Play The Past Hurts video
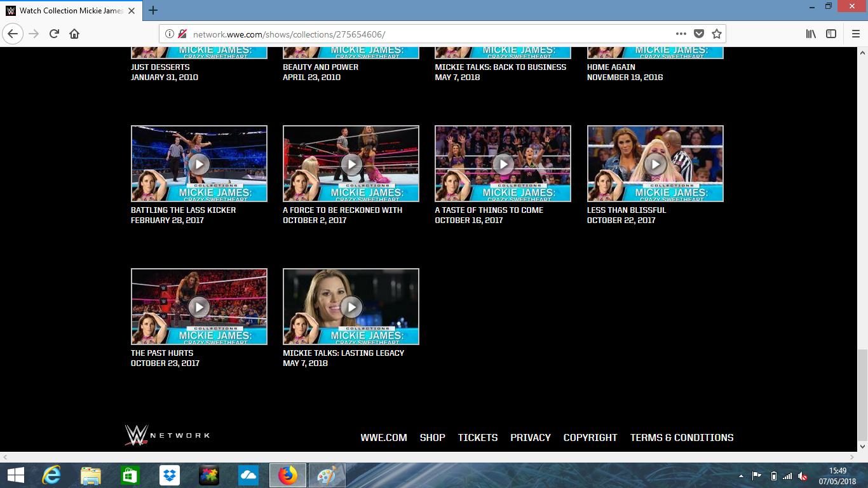This screenshot has height=488, width=868. pyautogui.click(x=199, y=307)
